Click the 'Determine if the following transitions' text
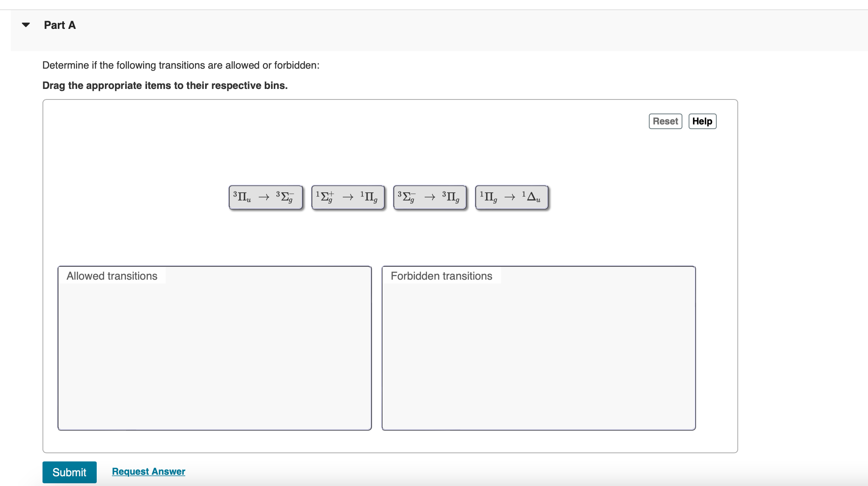Image resolution: width=868 pixels, height=486 pixels. (x=181, y=65)
